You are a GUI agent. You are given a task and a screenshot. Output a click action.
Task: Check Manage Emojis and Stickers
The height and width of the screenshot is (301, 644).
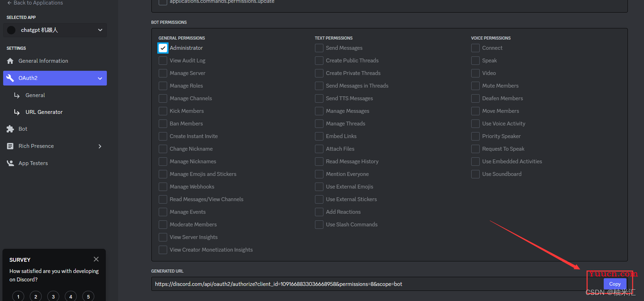[x=163, y=174]
